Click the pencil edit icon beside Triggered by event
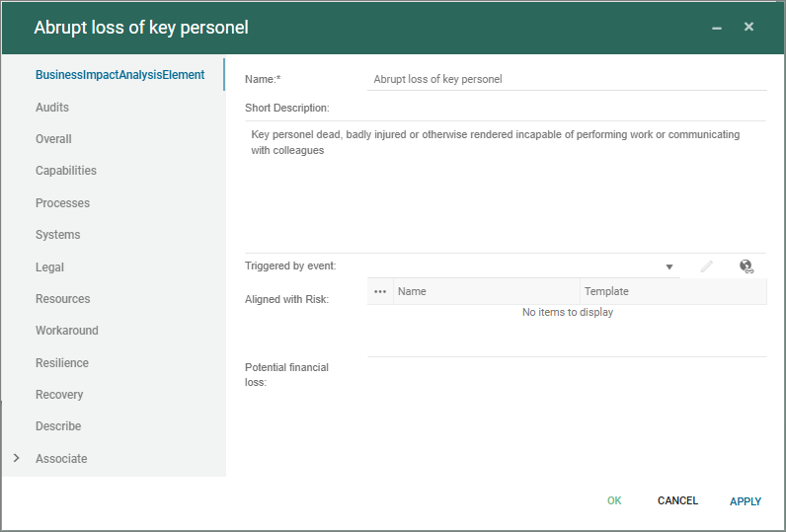The width and height of the screenshot is (786, 532). [x=707, y=266]
